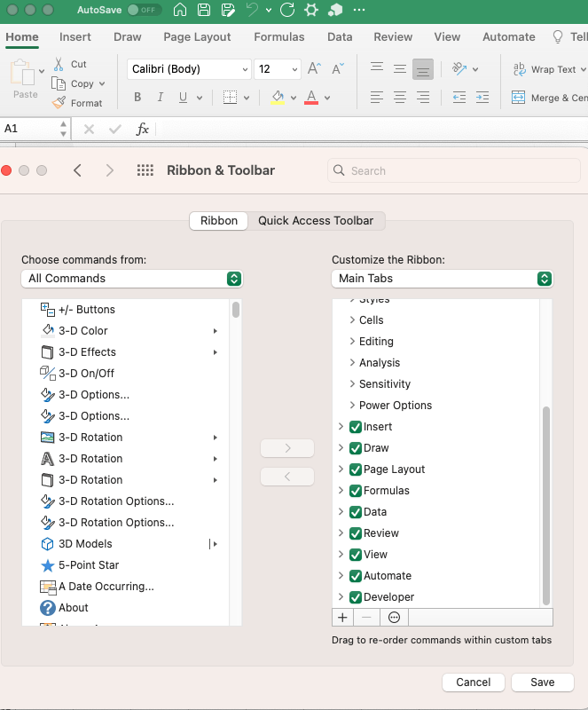Screen dimensions: 588x710
Task: Toggle Underline formatting
Action: point(183,97)
